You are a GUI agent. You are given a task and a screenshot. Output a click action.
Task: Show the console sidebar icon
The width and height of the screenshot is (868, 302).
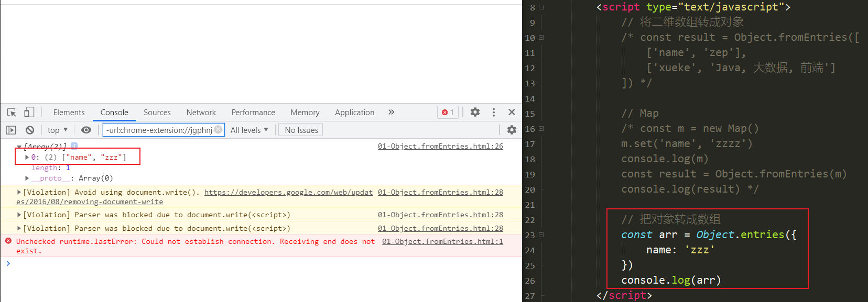point(11,130)
